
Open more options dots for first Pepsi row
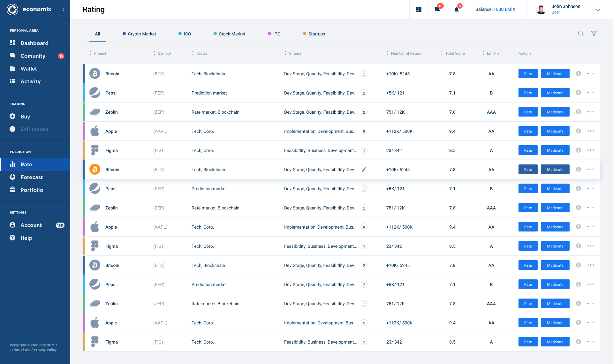590,93
